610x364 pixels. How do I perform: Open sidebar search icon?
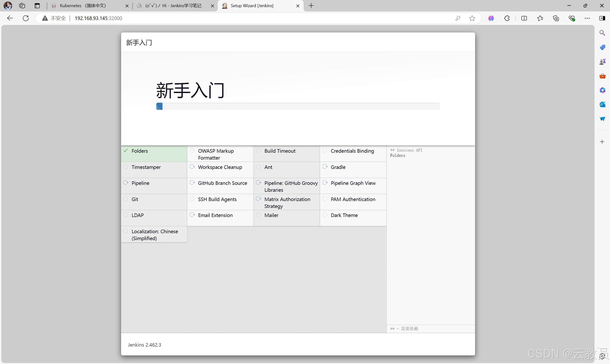coord(602,33)
